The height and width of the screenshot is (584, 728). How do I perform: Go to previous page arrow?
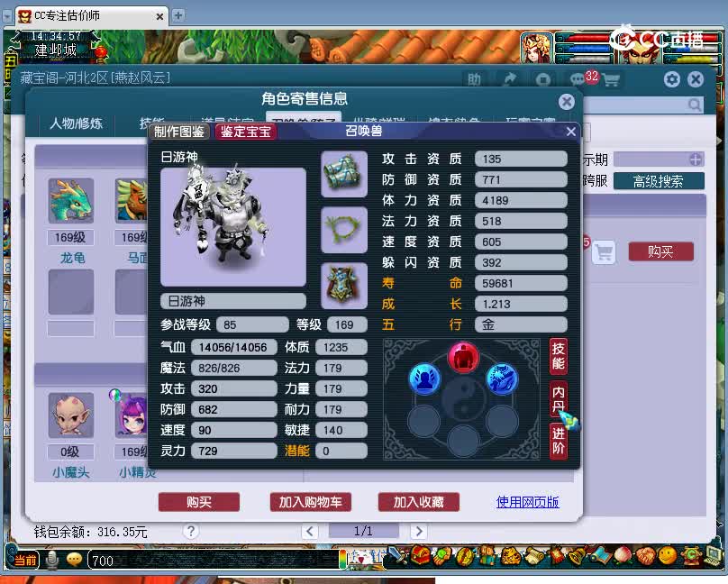(x=310, y=531)
